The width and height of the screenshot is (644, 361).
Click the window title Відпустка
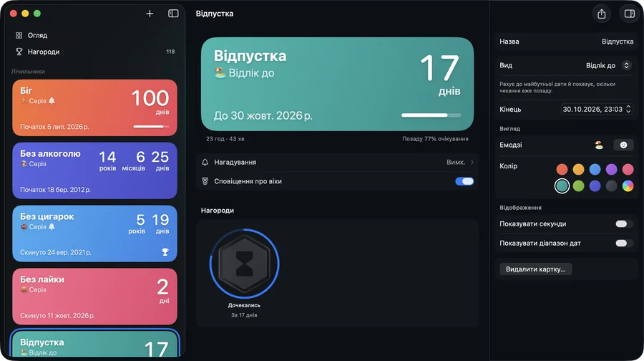click(215, 14)
